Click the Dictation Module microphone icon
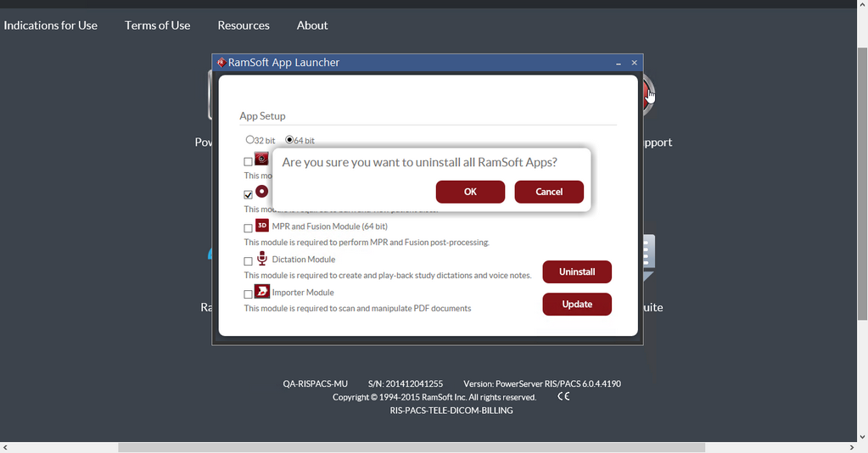This screenshot has height=453, width=868. [x=262, y=259]
